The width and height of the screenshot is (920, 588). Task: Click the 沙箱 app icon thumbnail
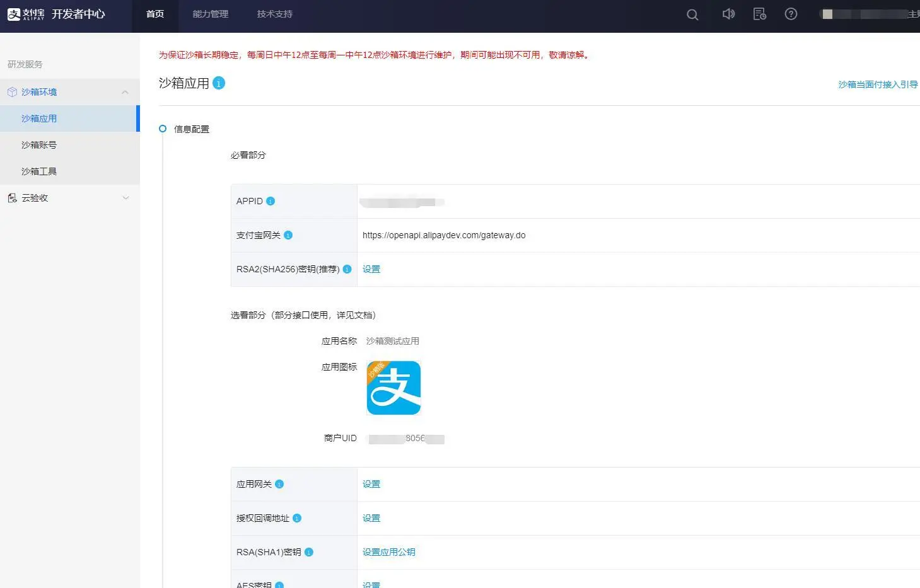pos(393,388)
